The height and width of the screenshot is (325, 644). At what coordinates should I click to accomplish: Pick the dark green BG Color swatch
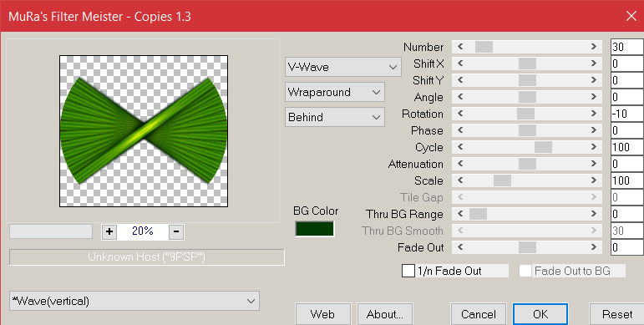[x=315, y=229]
